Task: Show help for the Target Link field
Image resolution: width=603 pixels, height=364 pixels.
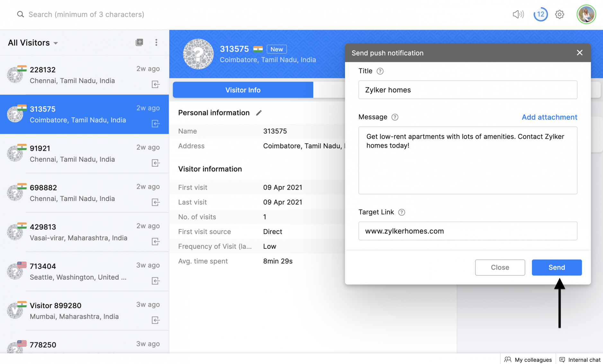Action: 402,212
